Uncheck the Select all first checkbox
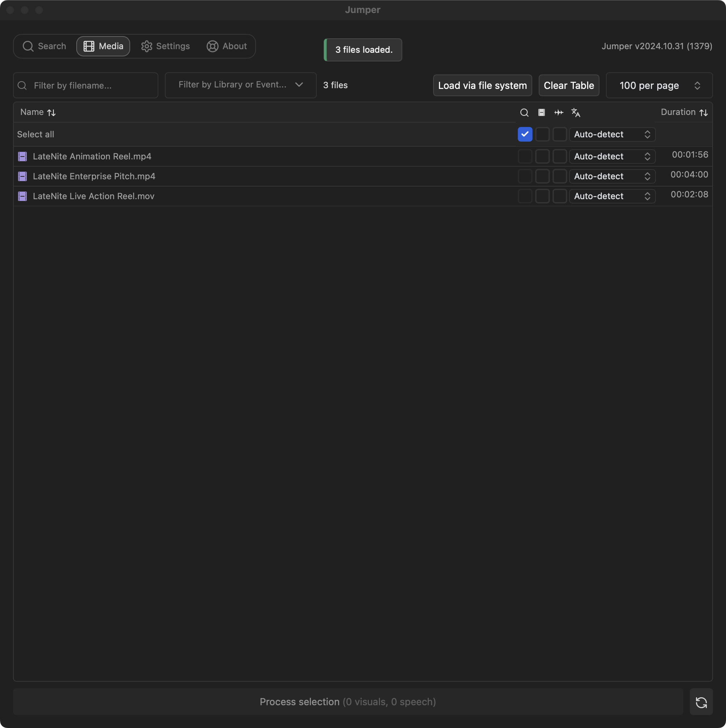 (x=525, y=134)
